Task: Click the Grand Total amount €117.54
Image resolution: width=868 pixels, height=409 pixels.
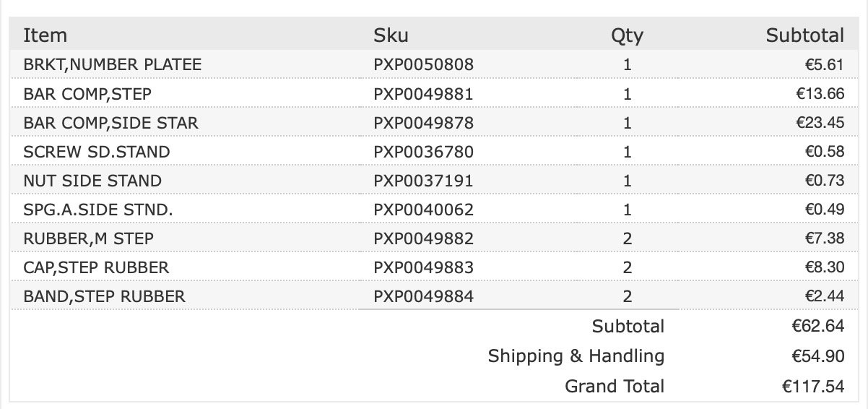Action: click(812, 387)
